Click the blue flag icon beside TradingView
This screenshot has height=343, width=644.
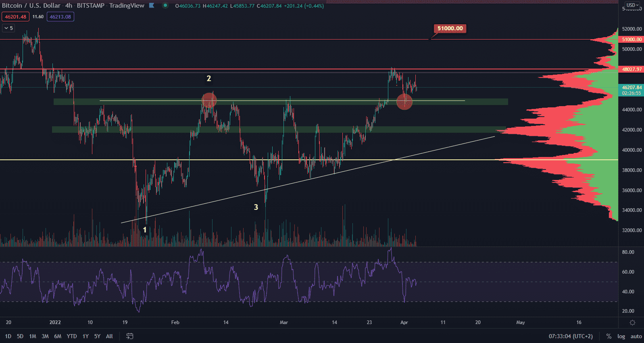point(152,6)
